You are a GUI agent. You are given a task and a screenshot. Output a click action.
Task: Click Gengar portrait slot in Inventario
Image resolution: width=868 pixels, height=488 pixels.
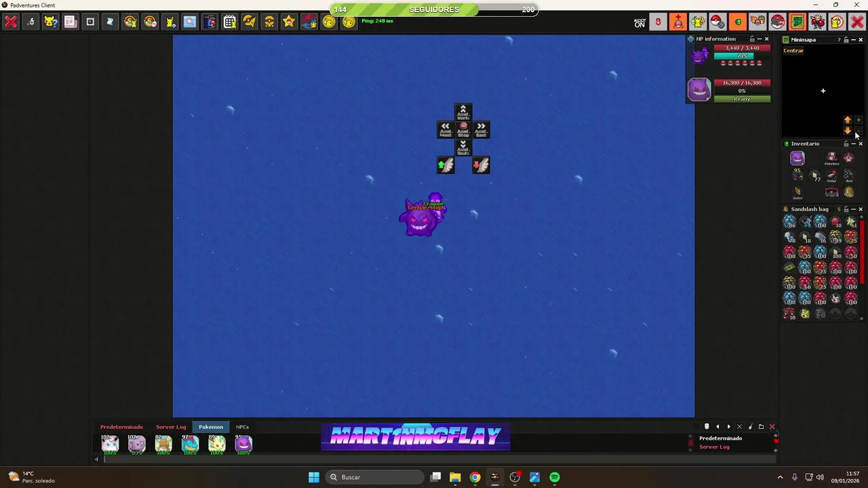click(797, 159)
